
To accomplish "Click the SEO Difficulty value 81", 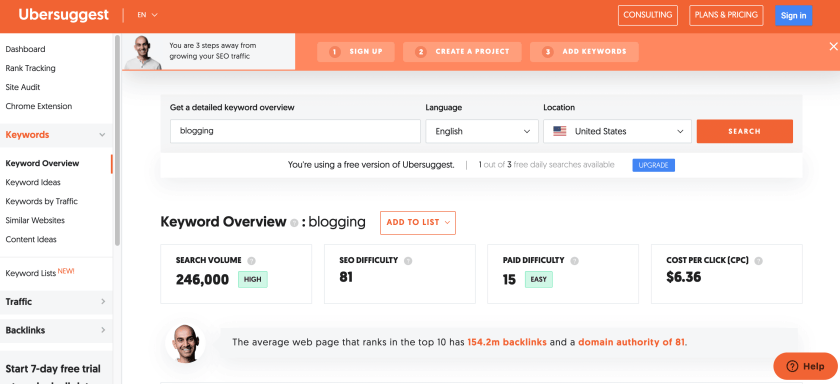I will click(346, 277).
